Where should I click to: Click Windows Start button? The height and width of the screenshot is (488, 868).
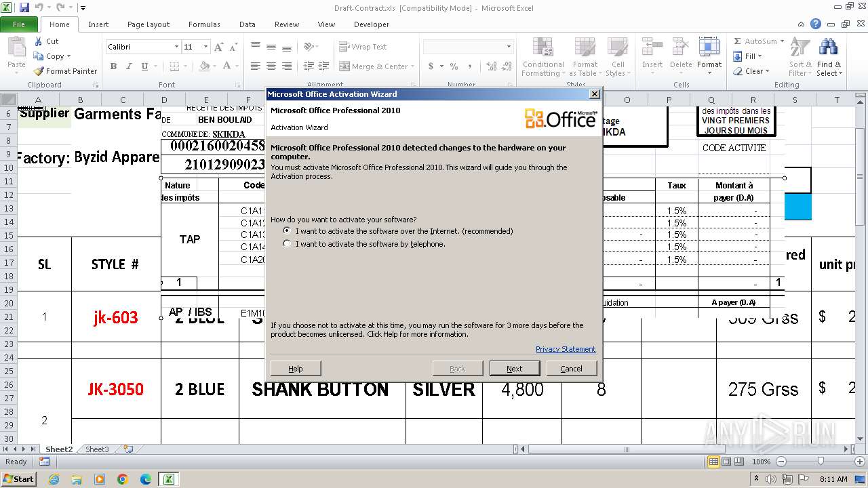pyautogui.click(x=18, y=479)
